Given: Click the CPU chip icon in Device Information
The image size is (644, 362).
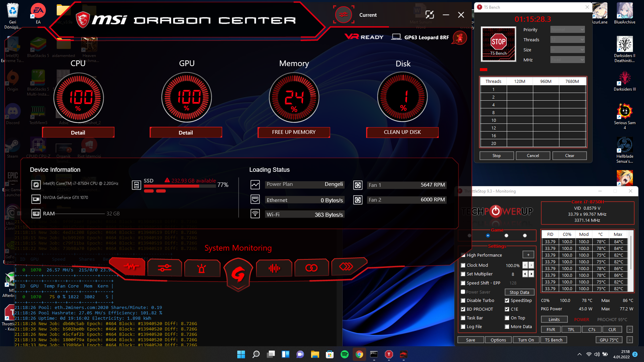Looking at the screenshot, I should tap(36, 184).
